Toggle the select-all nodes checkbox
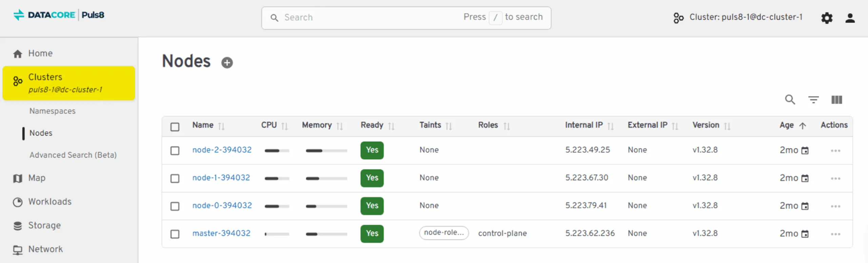 tap(175, 127)
